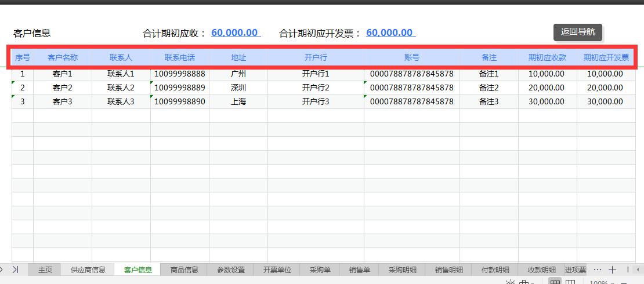Viewport: 644px width, 284px height.
Task: Click the 返回导航 button
Action: click(x=577, y=32)
